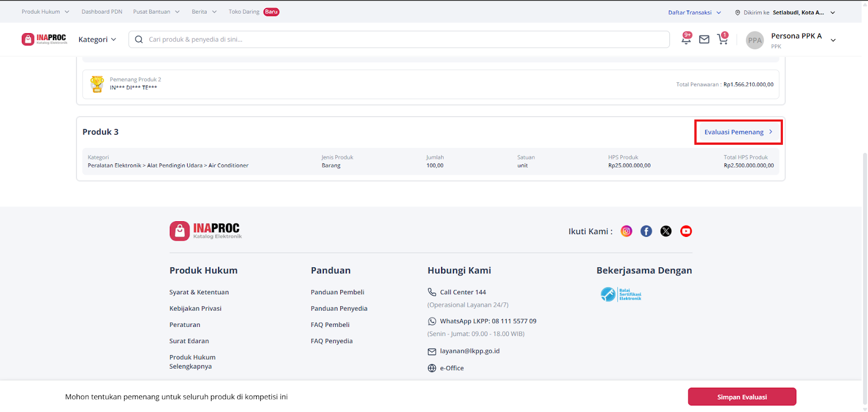Open the Facebook social icon

pyautogui.click(x=646, y=231)
